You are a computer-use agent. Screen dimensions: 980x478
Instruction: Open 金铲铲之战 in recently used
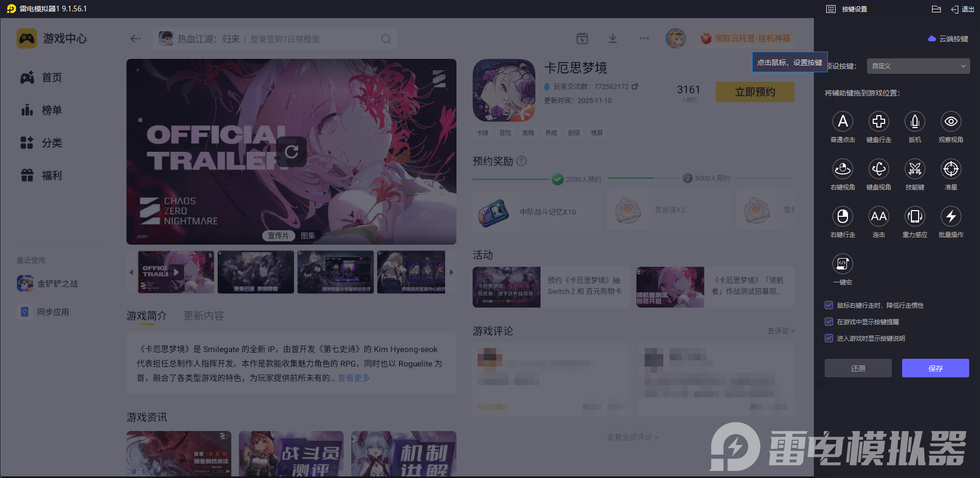(47, 283)
